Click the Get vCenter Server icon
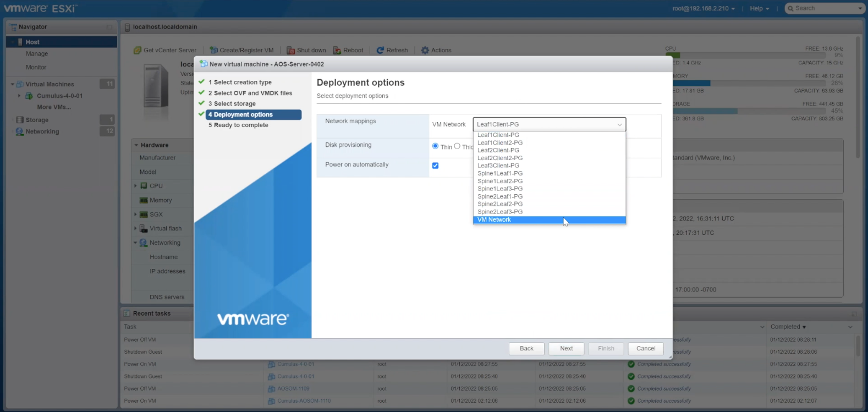Viewport: 868px width, 412px height. tap(138, 50)
